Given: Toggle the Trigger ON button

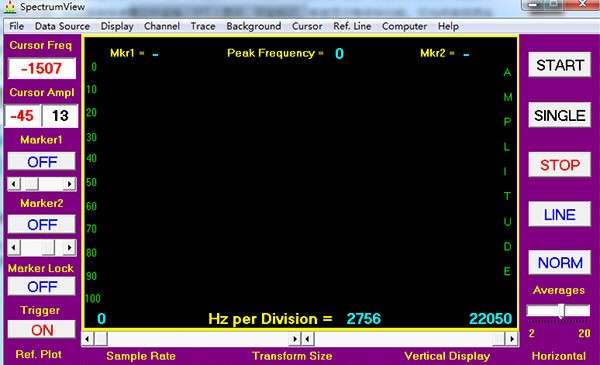Looking at the screenshot, I should pyautogui.click(x=42, y=330).
